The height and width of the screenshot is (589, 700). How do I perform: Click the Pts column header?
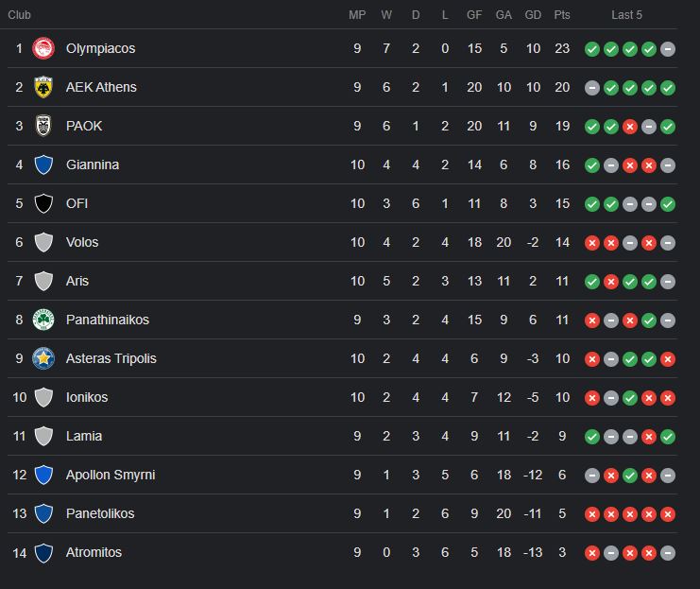562,15
